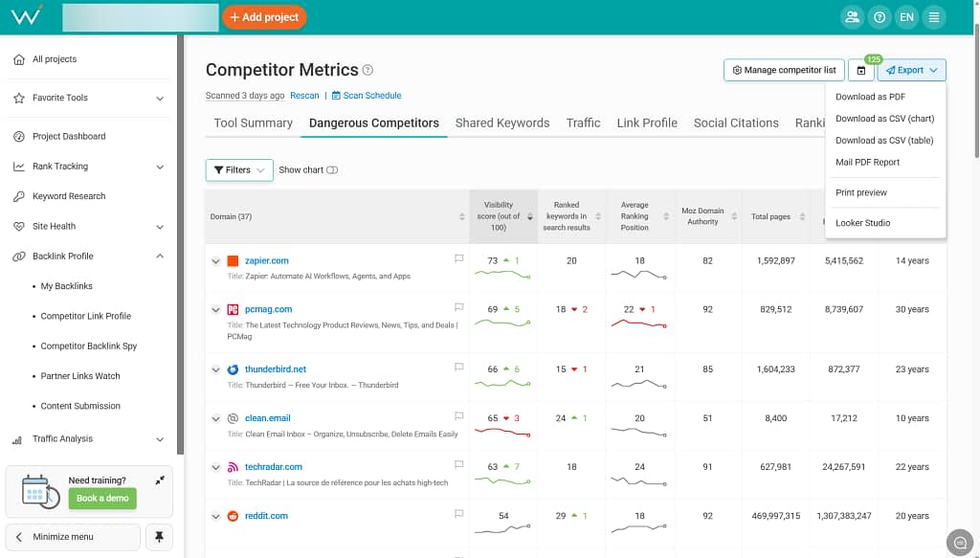Click the Keyword Research key icon
This screenshot has width=980, height=558.
(19, 196)
